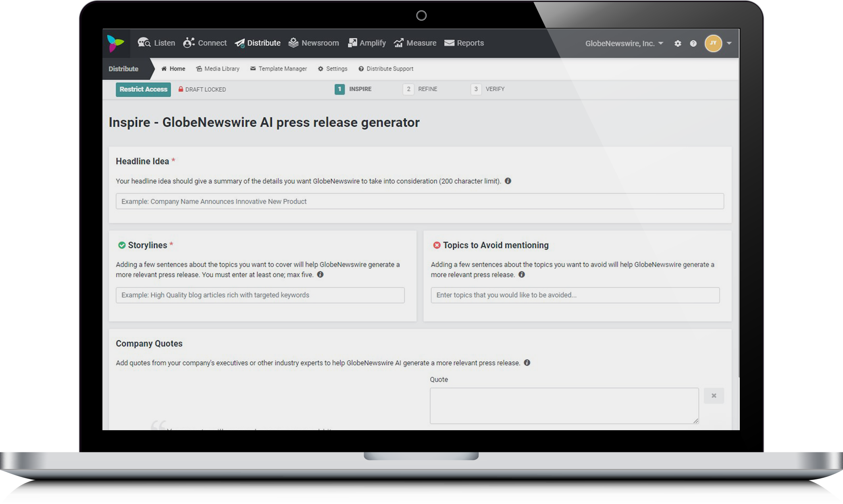Open the Newsroom module
Image resolution: width=843 pixels, height=504 pixels.
click(314, 43)
